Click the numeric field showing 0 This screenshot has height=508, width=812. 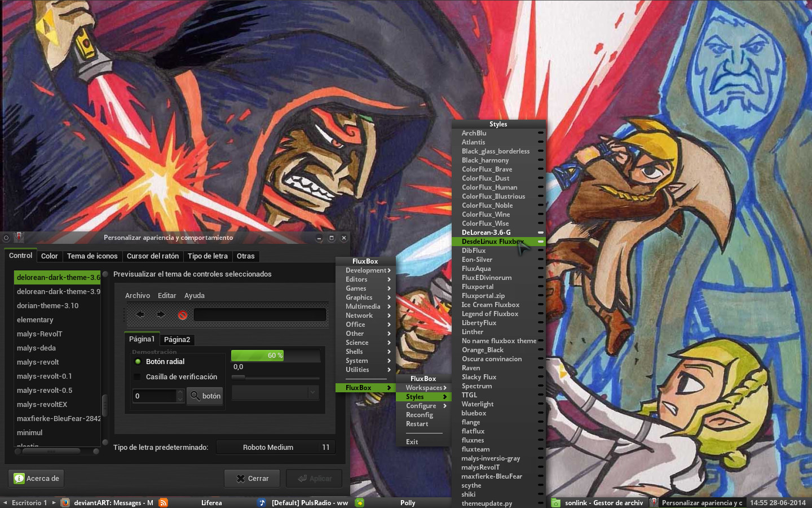point(155,396)
